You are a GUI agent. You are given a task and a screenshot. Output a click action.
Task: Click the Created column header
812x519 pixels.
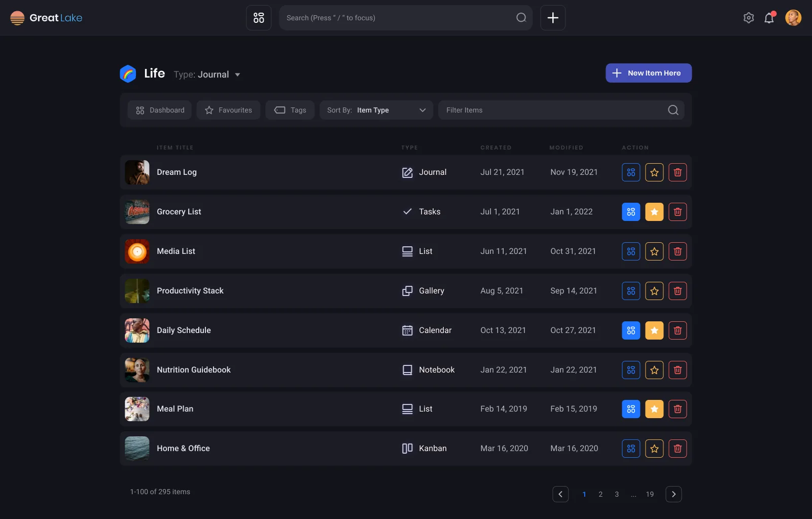[496, 147]
